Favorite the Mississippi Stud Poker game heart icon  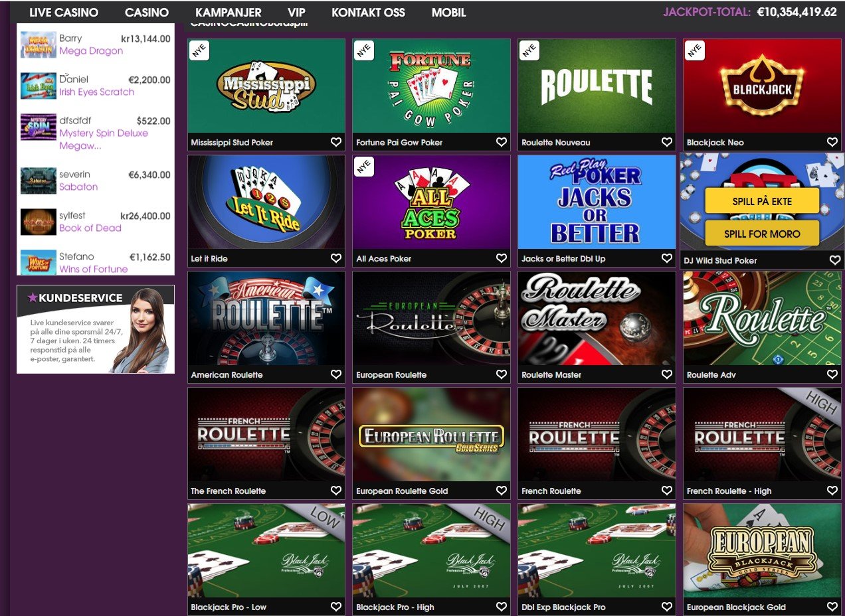coord(335,141)
